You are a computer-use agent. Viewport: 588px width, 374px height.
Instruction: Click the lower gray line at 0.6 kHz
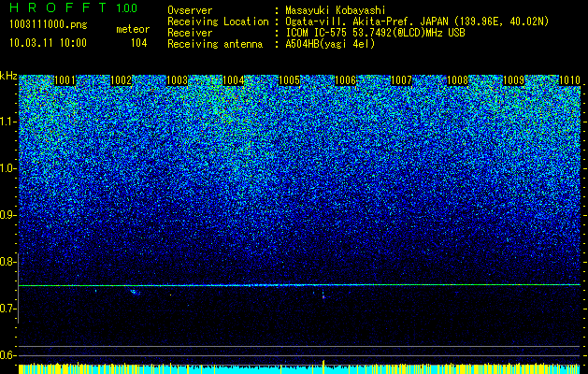pyautogui.click(x=299, y=355)
